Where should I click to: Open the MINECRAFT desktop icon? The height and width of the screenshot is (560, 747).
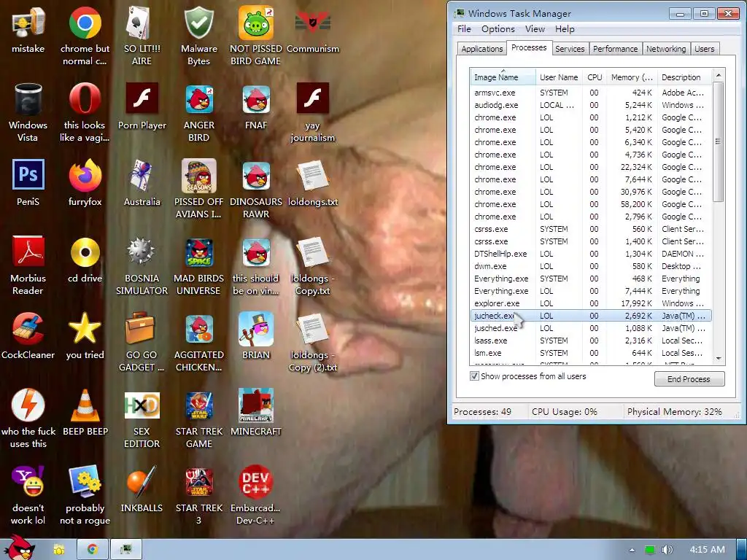click(x=256, y=413)
